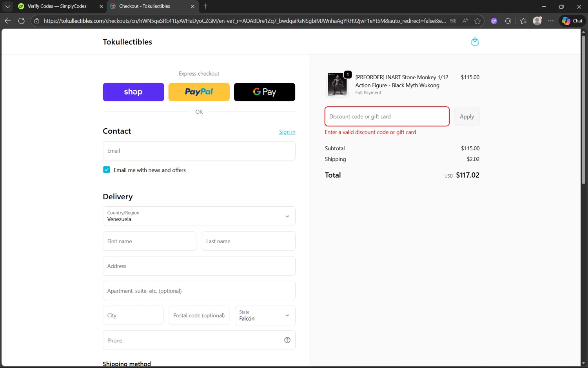View site information lock icon
This screenshot has height=368, width=588.
[x=36, y=21]
